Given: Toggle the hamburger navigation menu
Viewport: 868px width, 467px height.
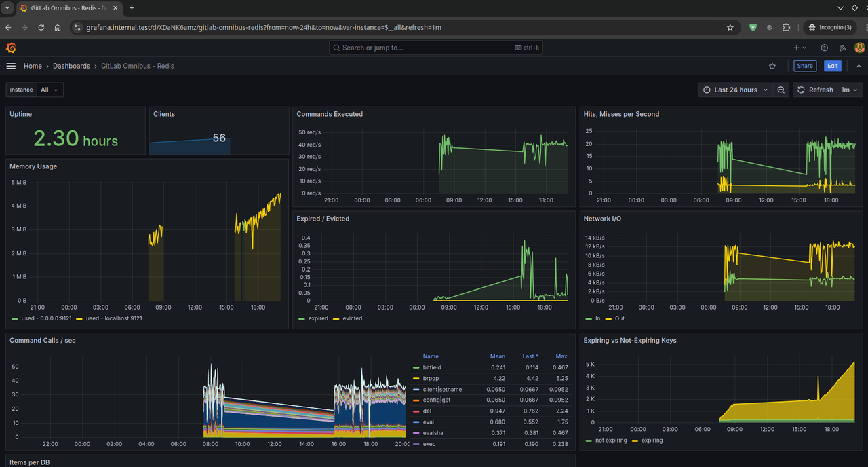Looking at the screenshot, I should point(11,66).
